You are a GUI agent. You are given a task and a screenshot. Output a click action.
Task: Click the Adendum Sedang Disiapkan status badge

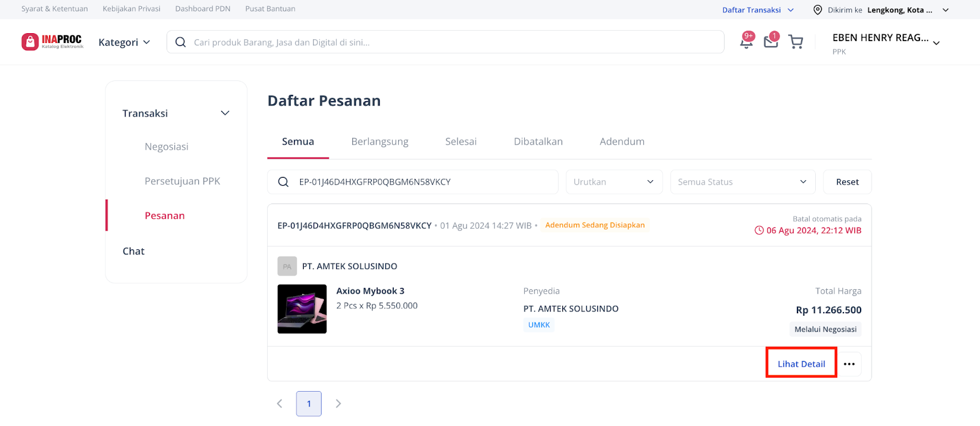[595, 225]
